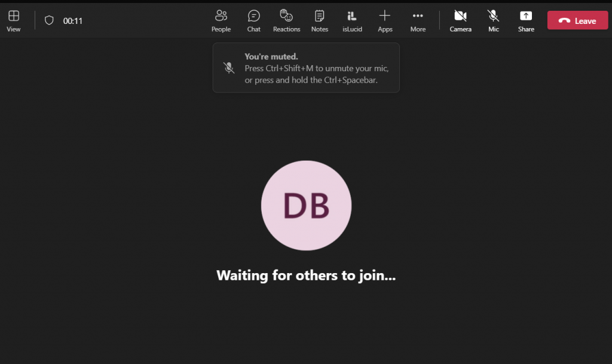Viewport: 612px width, 364px height.
Task: Share your screen content
Action: point(526,21)
